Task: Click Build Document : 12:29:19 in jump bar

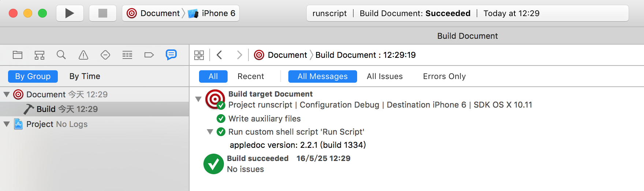Action: click(366, 55)
